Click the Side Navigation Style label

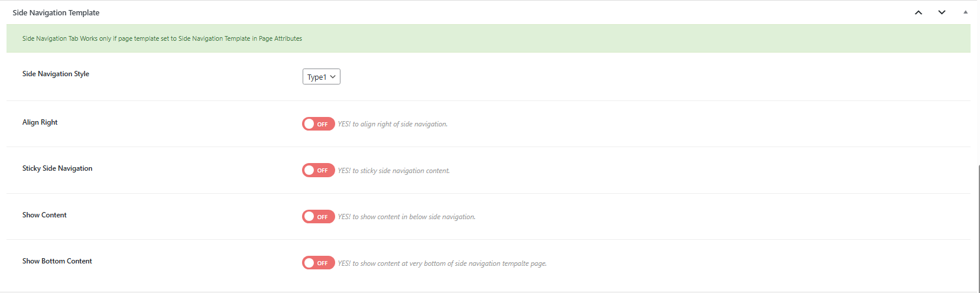56,74
